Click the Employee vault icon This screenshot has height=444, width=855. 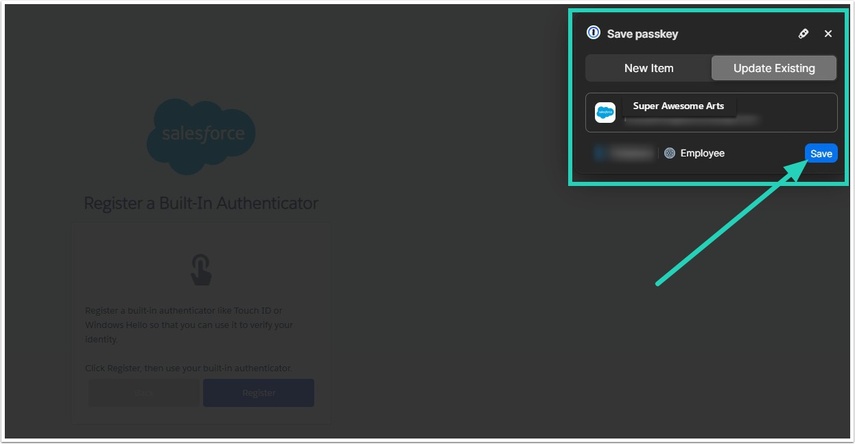(670, 153)
